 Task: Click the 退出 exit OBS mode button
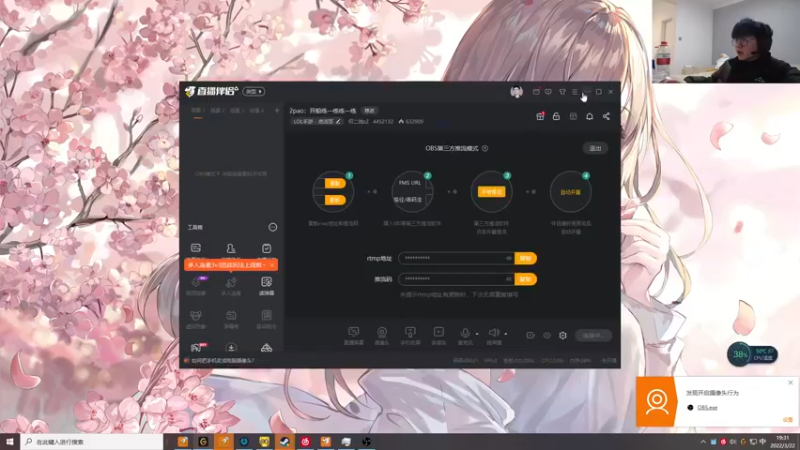click(595, 148)
